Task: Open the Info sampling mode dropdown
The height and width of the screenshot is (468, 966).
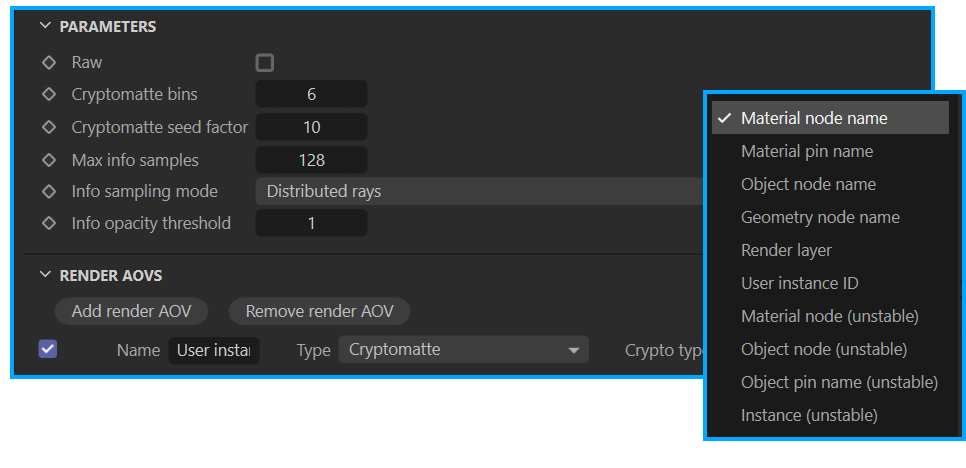Action: 479,192
